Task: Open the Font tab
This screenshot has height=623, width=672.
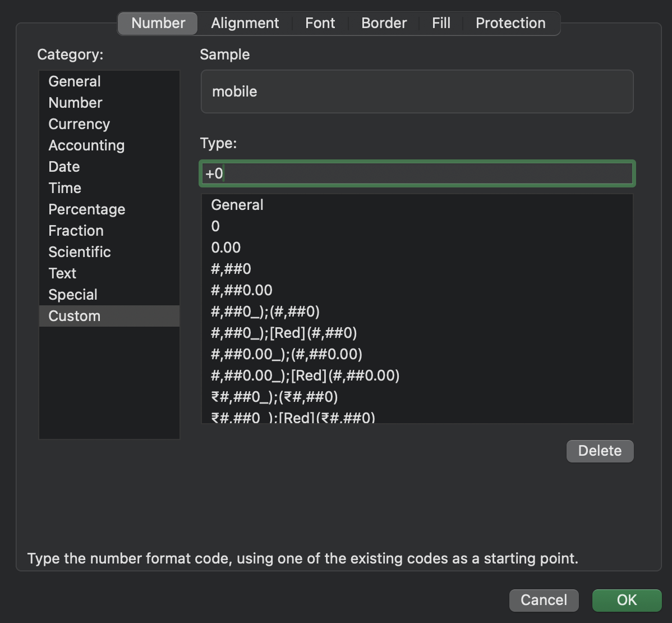Action: (320, 23)
